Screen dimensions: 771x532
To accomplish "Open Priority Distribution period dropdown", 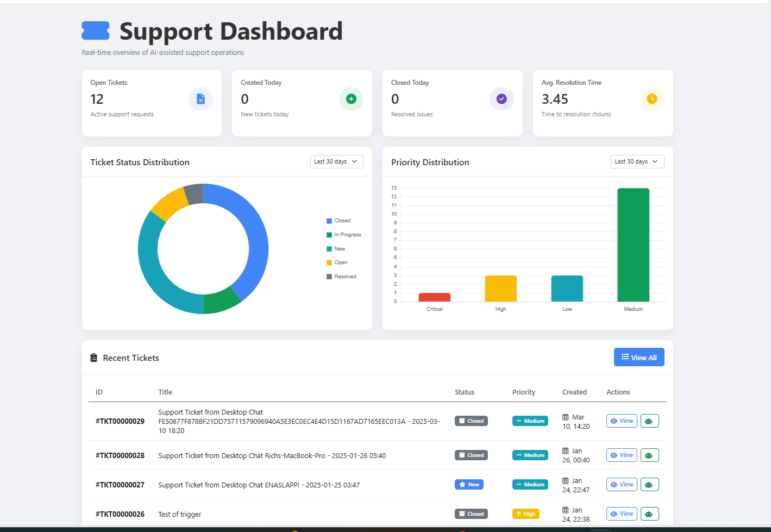I will click(x=637, y=161).
